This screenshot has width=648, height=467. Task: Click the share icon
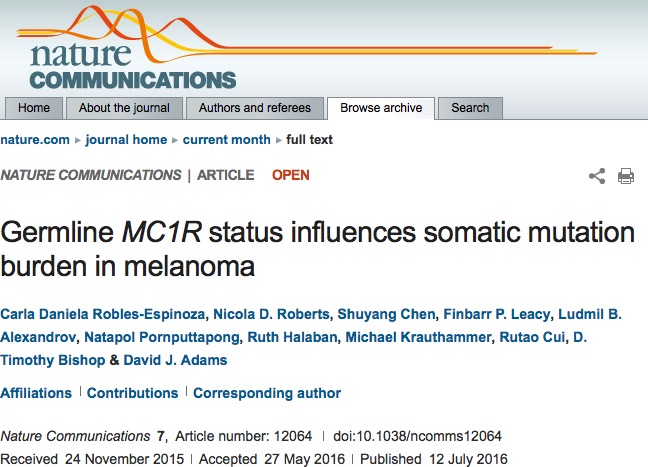[x=597, y=176]
